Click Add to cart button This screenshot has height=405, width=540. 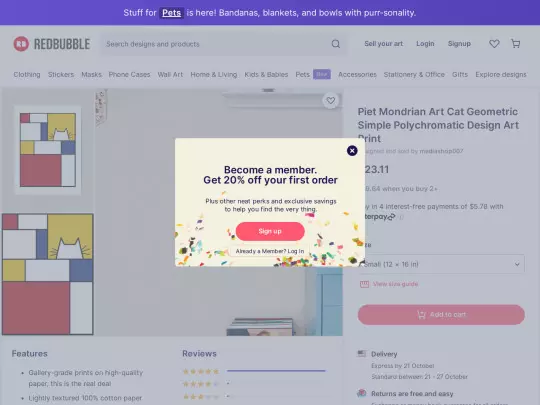(x=441, y=314)
